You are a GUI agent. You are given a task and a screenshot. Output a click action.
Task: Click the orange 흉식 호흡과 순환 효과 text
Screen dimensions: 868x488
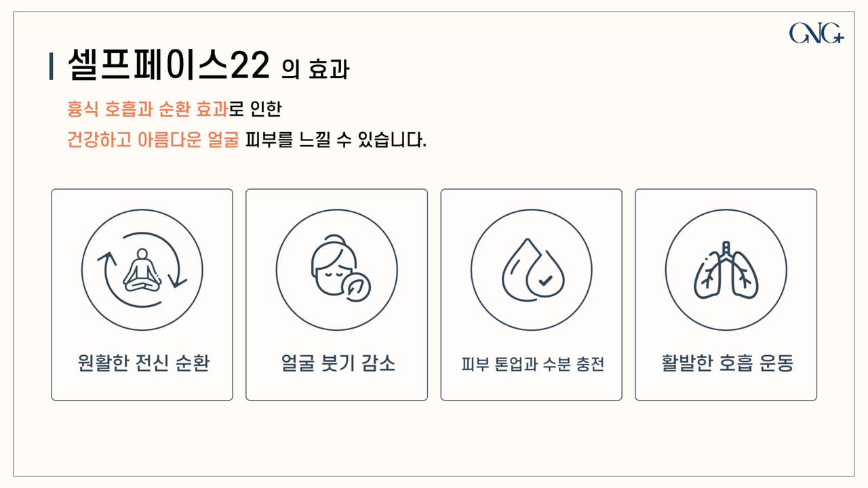coord(147,108)
